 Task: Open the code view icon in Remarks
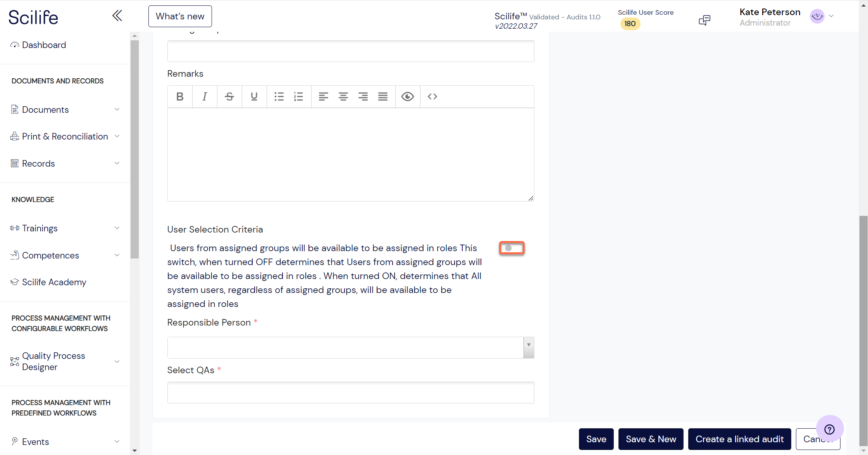432,97
